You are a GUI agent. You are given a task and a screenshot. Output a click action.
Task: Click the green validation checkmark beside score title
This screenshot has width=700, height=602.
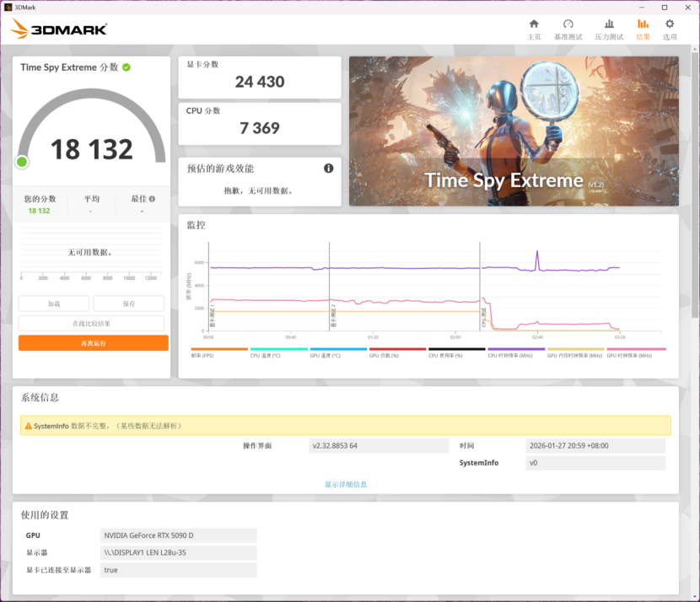(127, 67)
